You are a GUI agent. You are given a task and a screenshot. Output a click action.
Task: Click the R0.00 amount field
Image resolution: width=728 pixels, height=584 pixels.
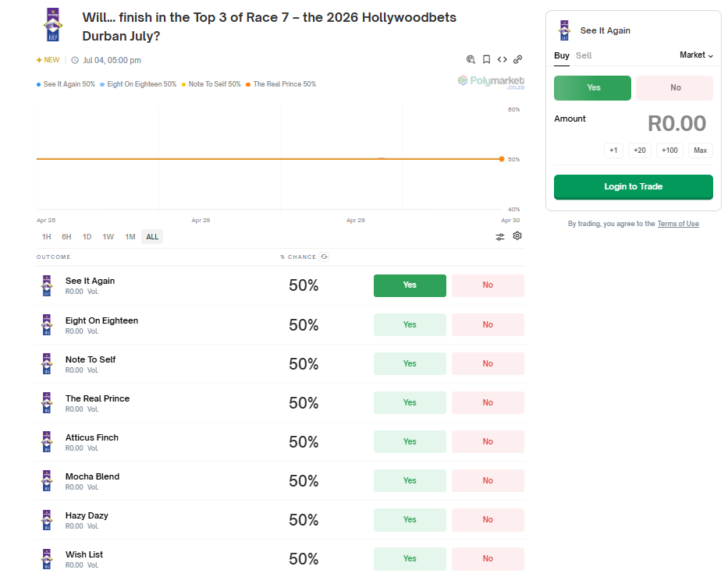coord(677,124)
